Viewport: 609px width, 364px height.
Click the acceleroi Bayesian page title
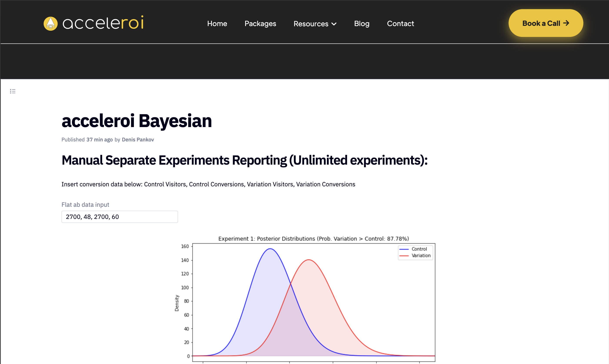136,121
